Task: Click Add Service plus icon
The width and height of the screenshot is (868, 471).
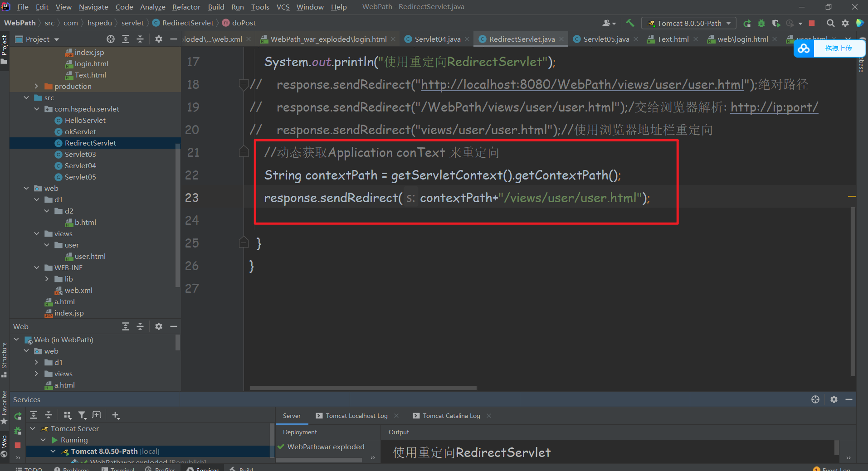Action: [x=116, y=415]
